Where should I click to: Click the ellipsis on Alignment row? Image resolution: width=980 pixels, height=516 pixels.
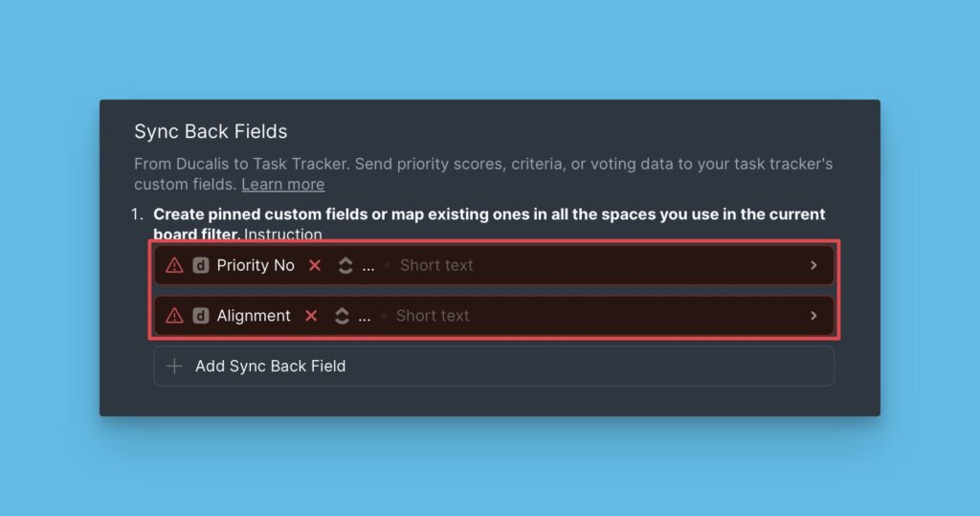(x=365, y=317)
